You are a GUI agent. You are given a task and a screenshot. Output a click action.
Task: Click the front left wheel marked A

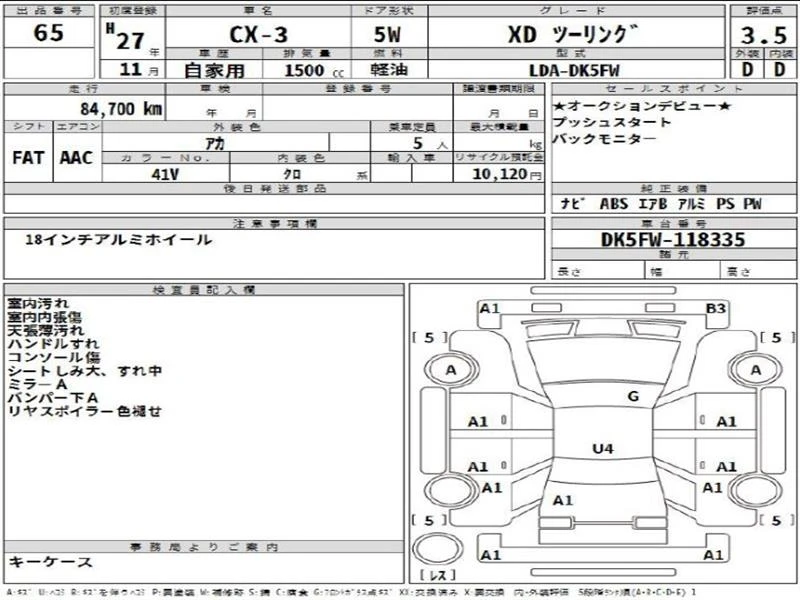click(x=451, y=369)
